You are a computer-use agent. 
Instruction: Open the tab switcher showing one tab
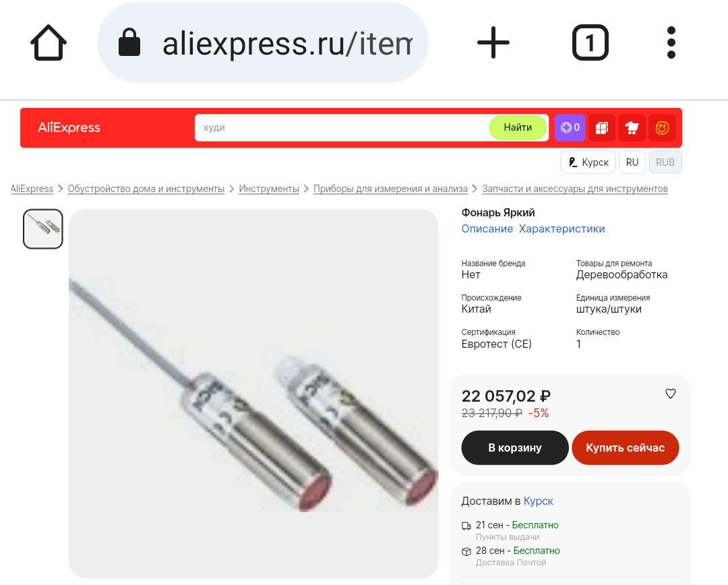click(590, 42)
